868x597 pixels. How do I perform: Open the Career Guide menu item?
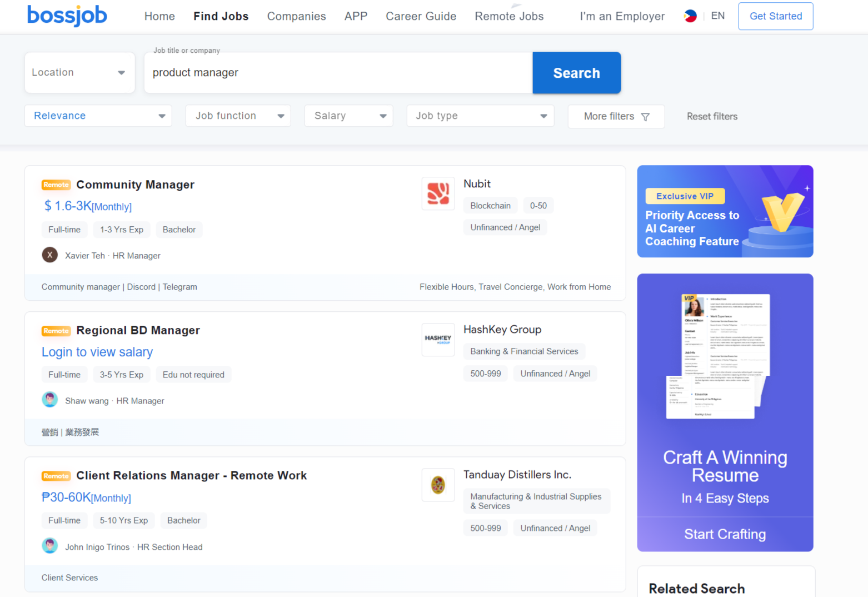(421, 16)
